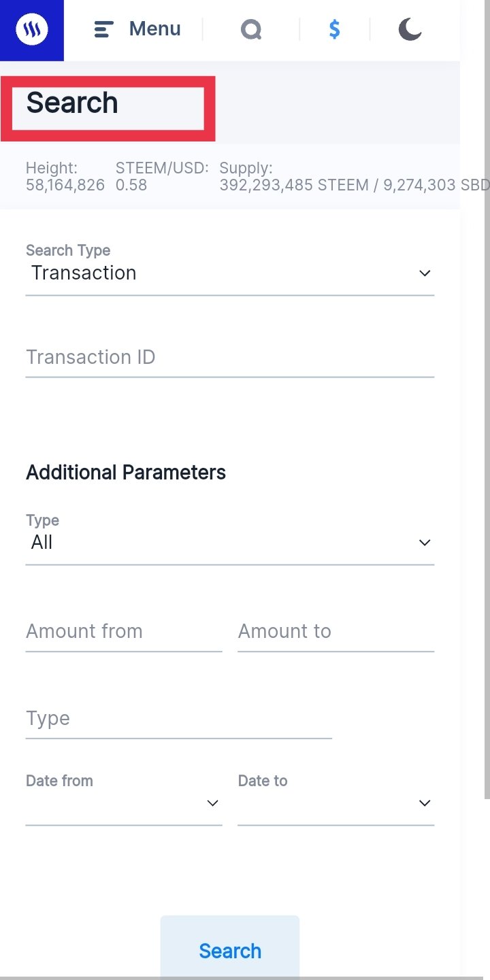Image resolution: width=490 pixels, height=980 pixels.
Task: Focus the Transaction ID input field
Action: [229, 358]
